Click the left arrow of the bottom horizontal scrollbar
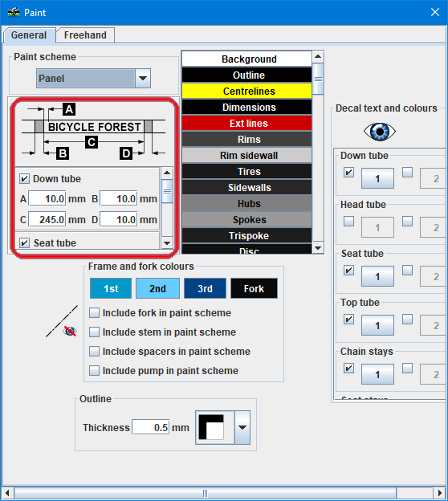The image size is (448, 501). tap(7, 493)
